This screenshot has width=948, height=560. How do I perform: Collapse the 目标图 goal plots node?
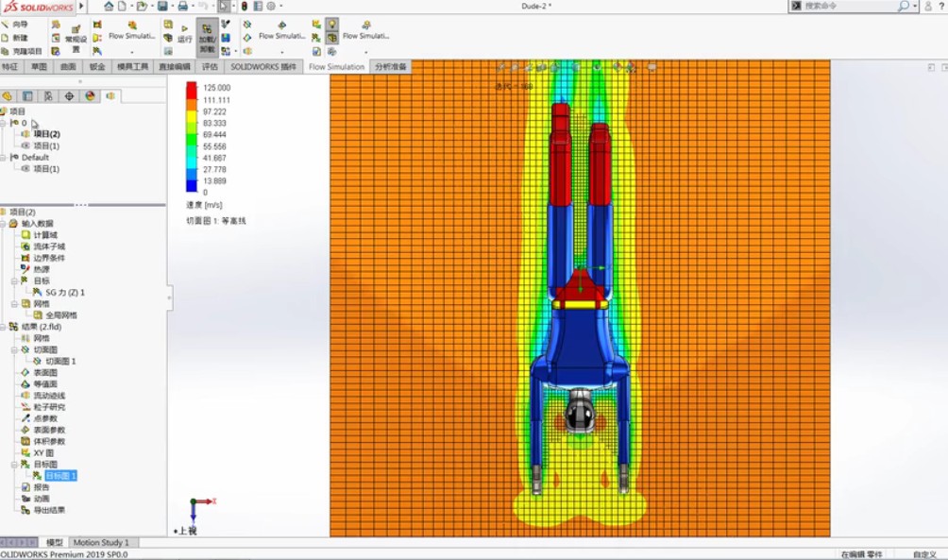point(14,465)
